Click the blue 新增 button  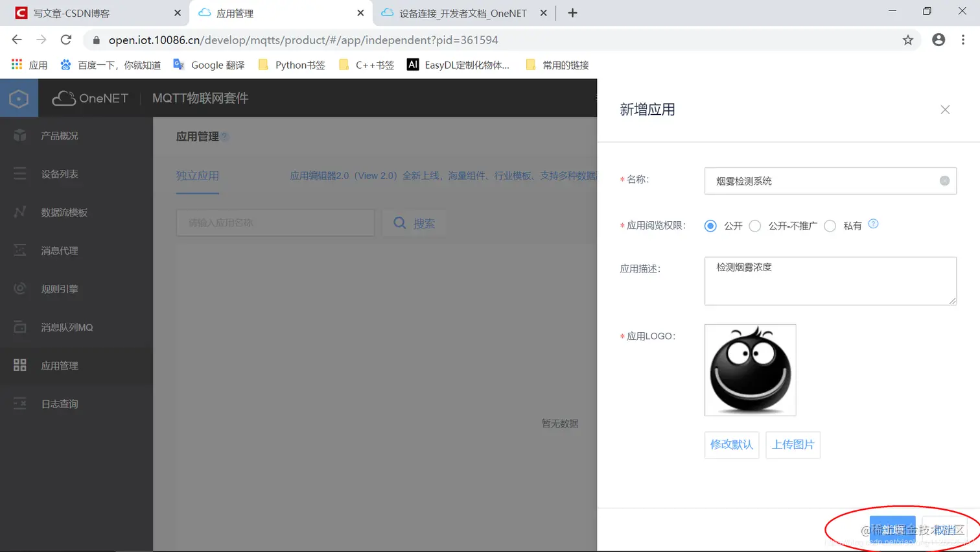click(x=892, y=530)
